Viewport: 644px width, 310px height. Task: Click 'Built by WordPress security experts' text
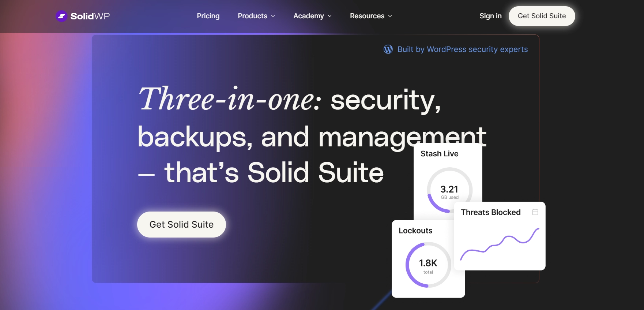point(463,49)
